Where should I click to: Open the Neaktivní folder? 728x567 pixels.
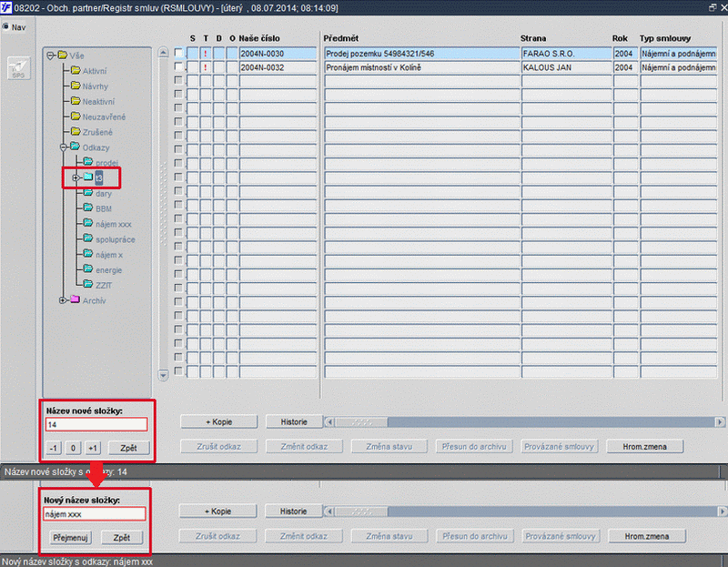pos(93,102)
